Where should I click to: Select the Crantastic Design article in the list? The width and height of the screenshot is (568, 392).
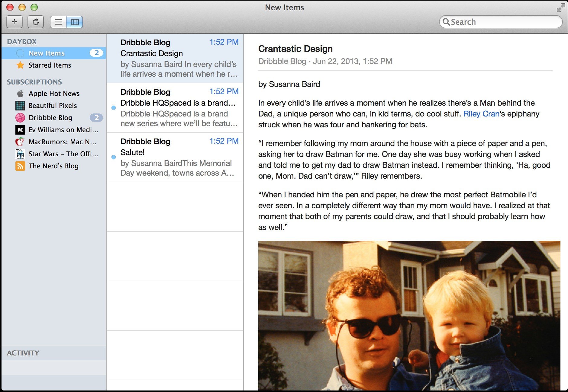click(x=175, y=58)
